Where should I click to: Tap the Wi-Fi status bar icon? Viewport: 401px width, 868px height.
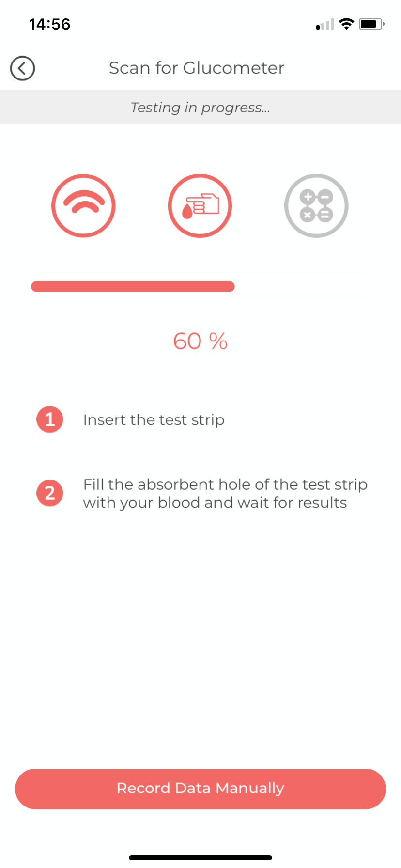point(346,24)
